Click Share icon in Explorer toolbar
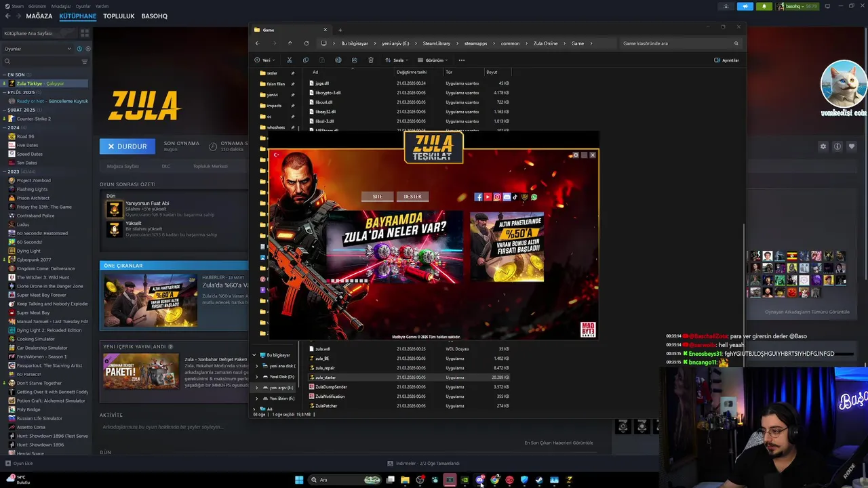Screen dimensions: 868x488 click(354, 60)
